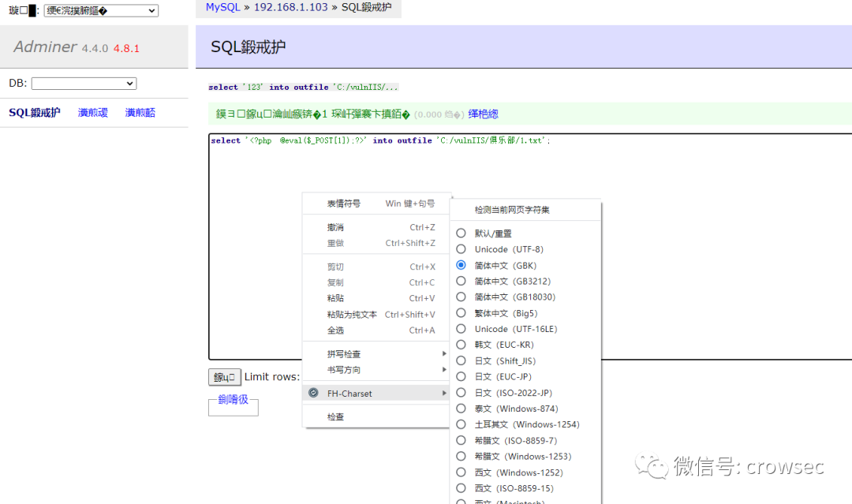Open the MySQL breadcrumb link
The height and width of the screenshot is (504, 852).
point(222,7)
